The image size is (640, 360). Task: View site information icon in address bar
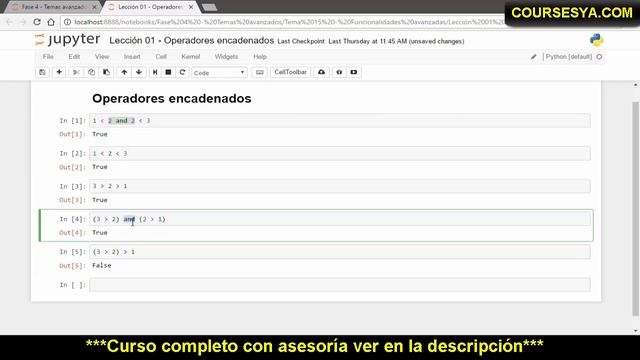[67, 22]
